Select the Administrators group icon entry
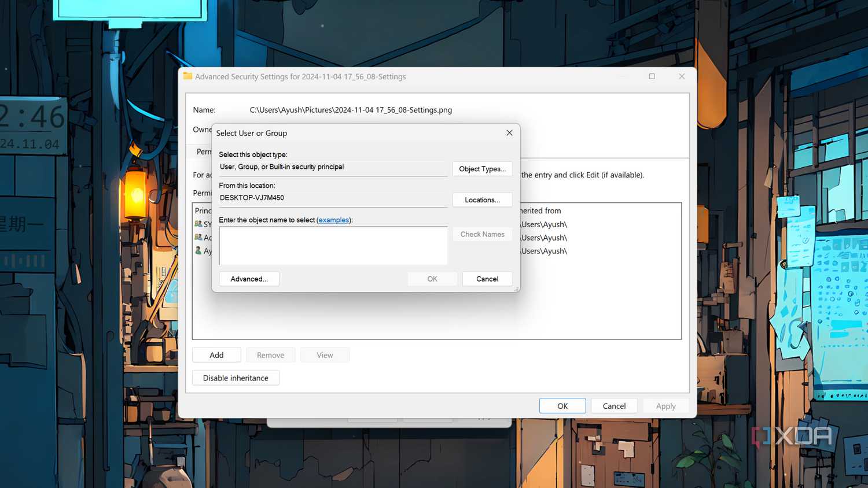Image resolution: width=868 pixels, height=488 pixels. (x=198, y=237)
